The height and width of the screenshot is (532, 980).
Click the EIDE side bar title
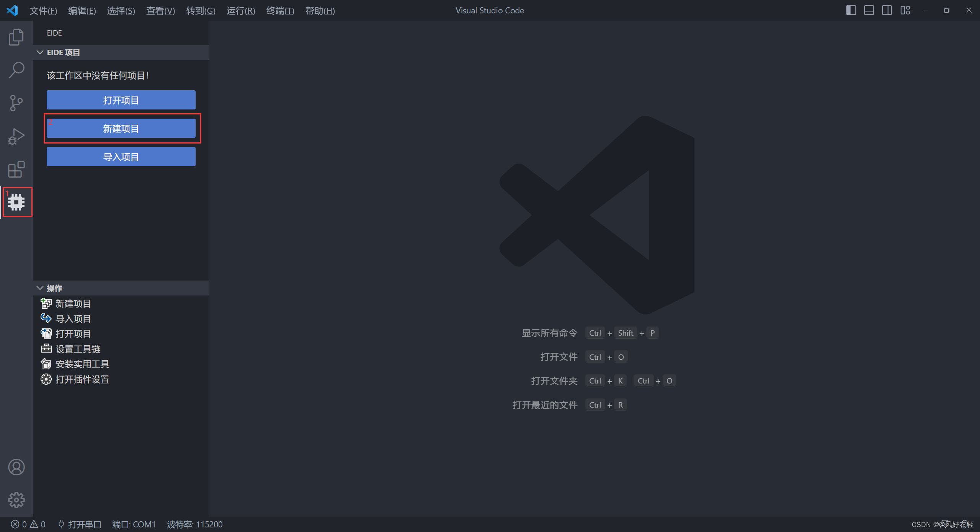[x=54, y=33]
